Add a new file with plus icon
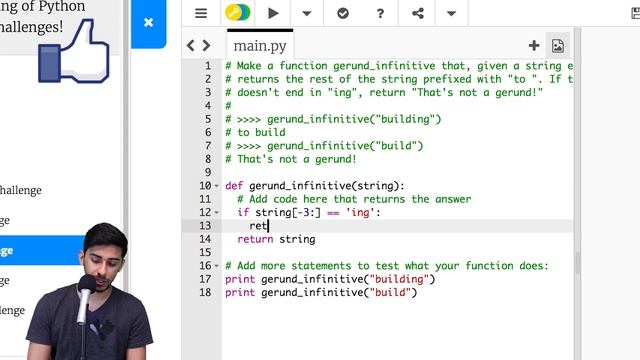 [x=534, y=45]
